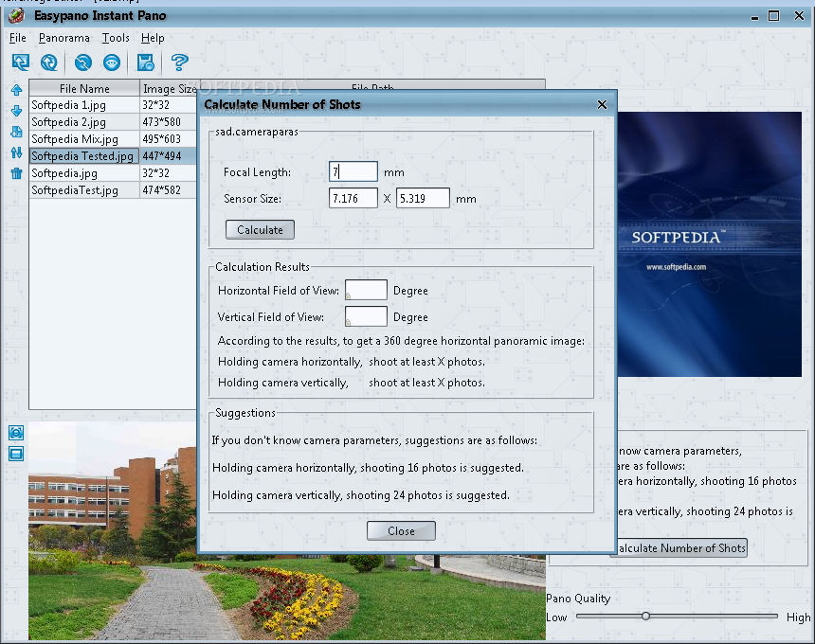
Task: Open the Tools menu
Action: click(x=116, y=38)
